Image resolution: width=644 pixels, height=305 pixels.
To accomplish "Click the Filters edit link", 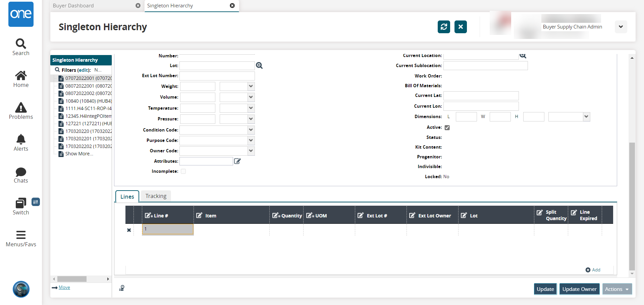I will tap(84, 70).
